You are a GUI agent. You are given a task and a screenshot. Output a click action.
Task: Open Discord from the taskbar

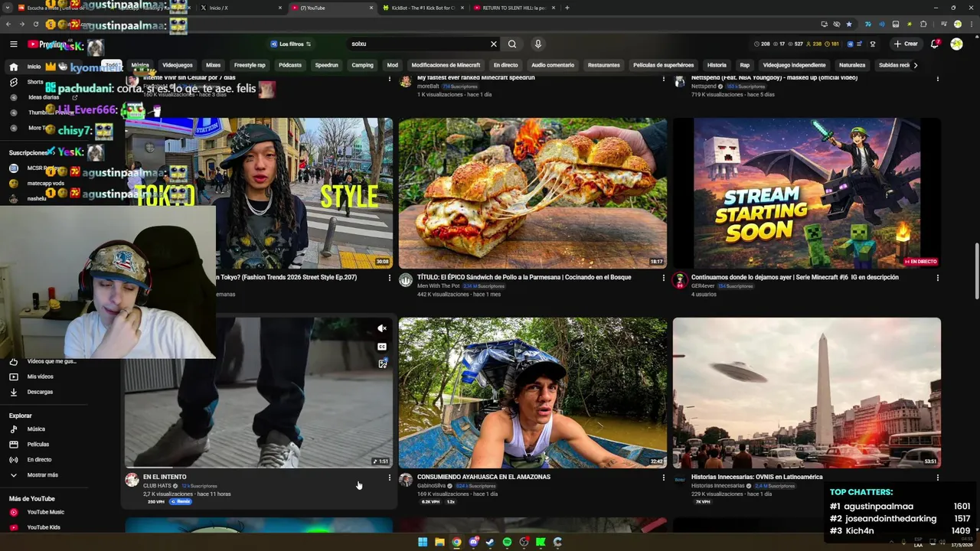pyautogui.click(x=474, y=542)
